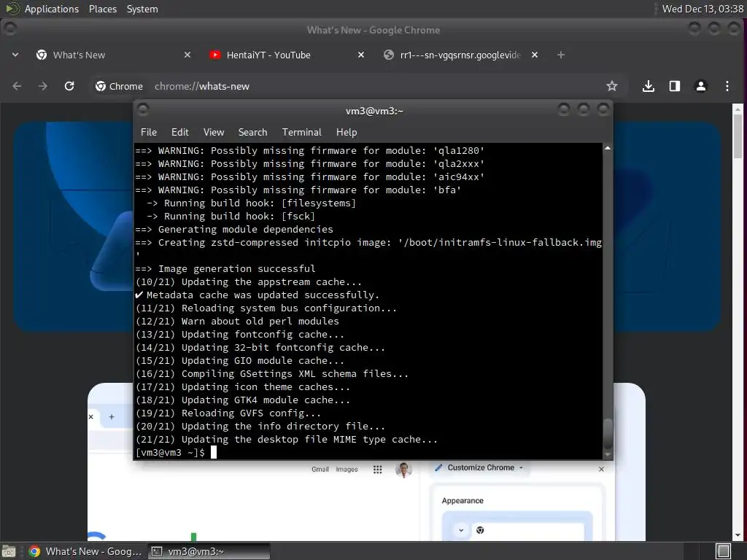747x560 pixels.
Task: Go forward in Chrome history
Action: pos(43,86)
